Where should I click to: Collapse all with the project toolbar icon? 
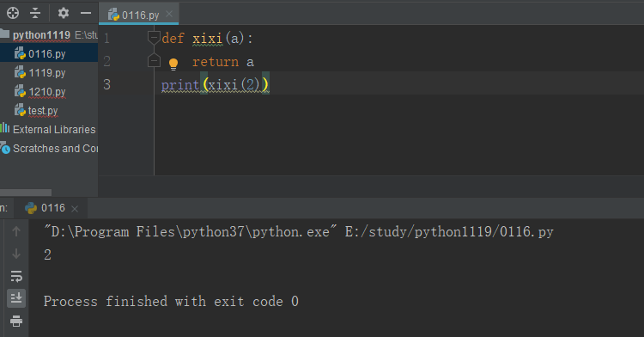35,13
